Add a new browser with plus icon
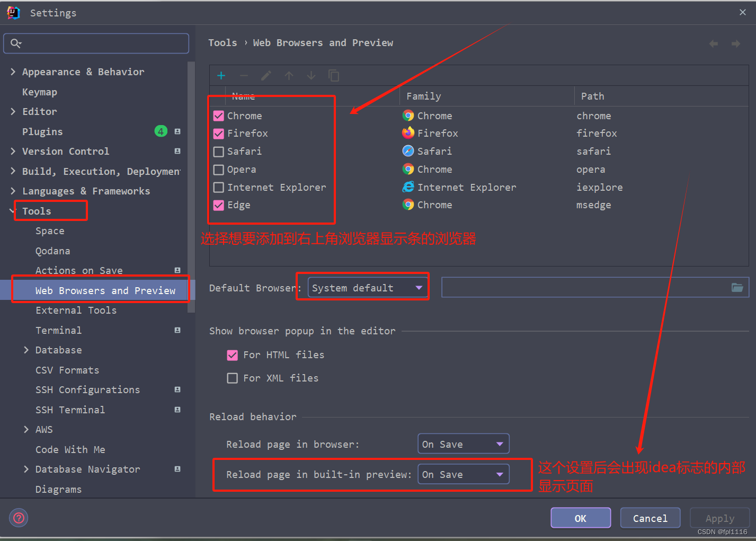Screen dimensions: 756x541 pos(221,76)
